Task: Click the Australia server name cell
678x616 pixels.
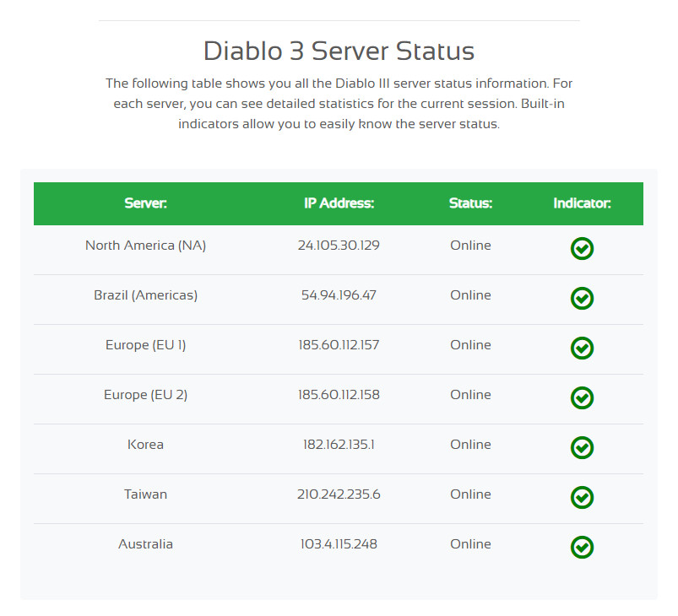Action: 146,544
